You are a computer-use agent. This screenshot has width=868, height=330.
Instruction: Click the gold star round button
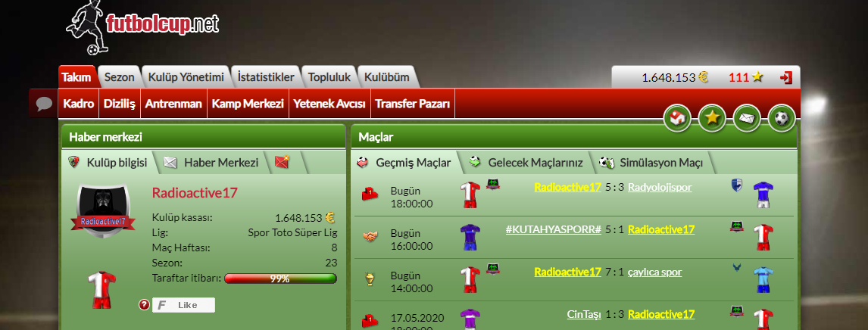click(712, 118)
